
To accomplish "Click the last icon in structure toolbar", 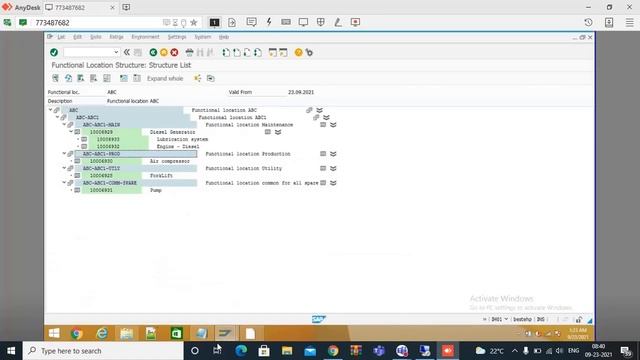I will click(211, 78).
